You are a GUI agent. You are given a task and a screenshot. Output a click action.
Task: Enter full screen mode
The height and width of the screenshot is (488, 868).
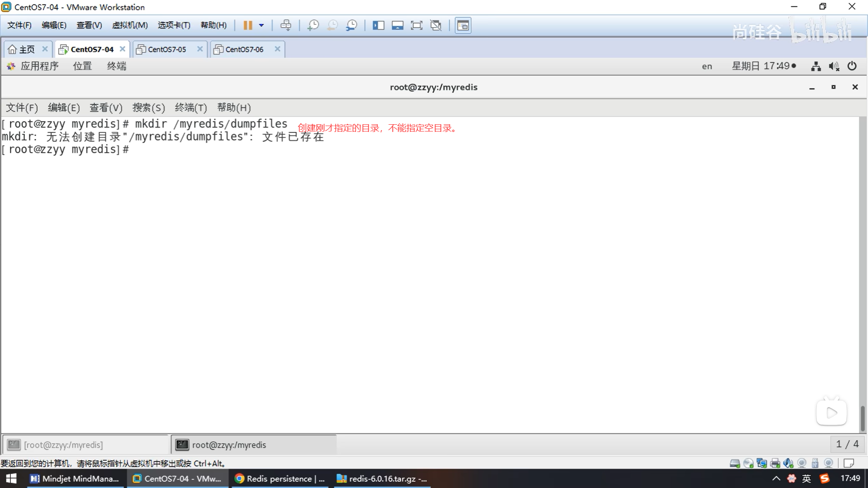(x=416, y=25)
